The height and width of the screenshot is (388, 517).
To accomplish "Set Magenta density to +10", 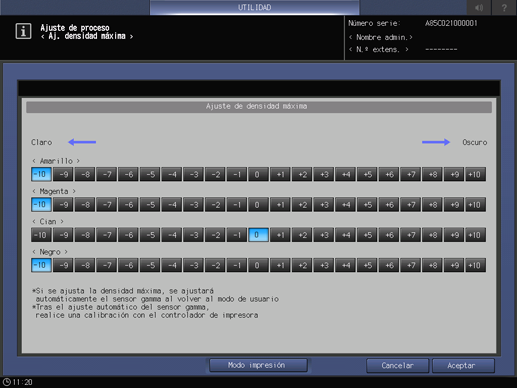I will pos(475,205).
